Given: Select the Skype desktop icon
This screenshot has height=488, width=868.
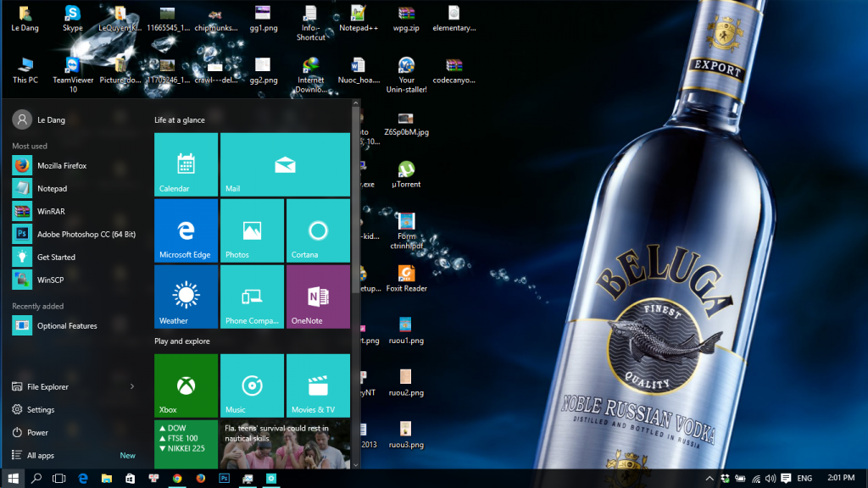Looking at the screenshot, I should click(x=73, y=19).
